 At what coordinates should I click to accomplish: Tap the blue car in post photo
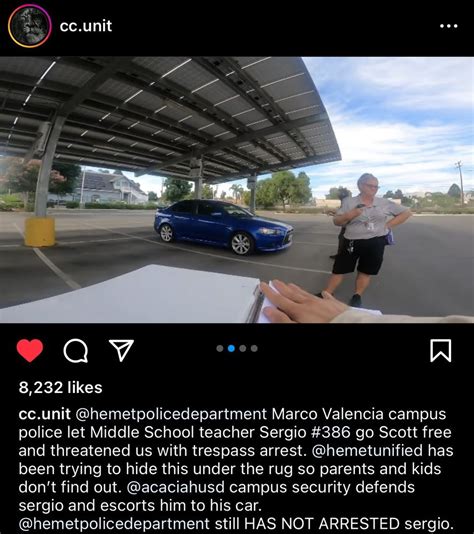[223, 226]
